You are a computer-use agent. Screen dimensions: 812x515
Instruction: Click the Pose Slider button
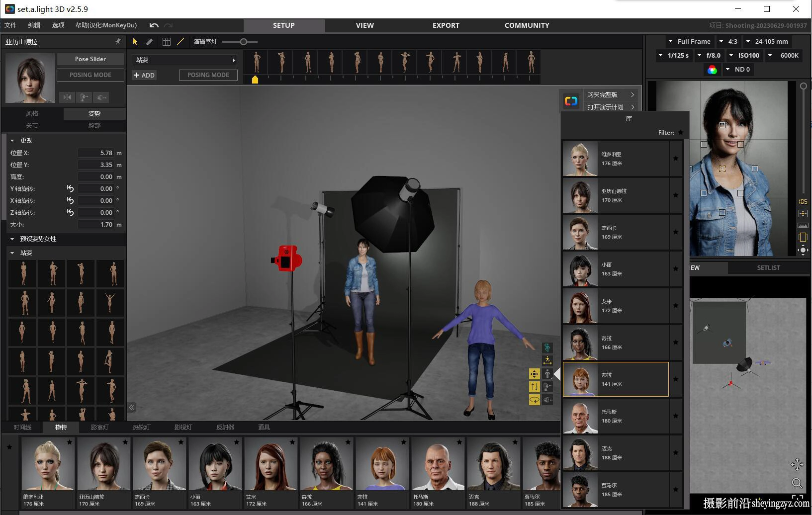[x=90, y=59]
